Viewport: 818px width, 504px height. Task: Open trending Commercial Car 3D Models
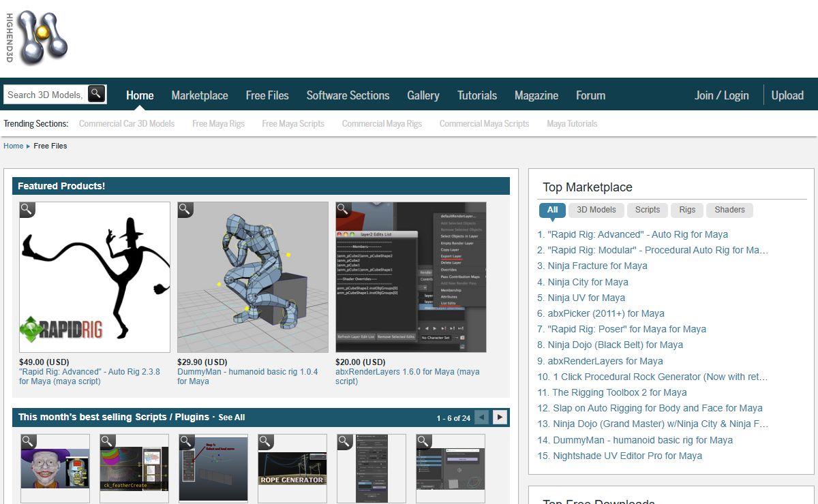[127, 124]
